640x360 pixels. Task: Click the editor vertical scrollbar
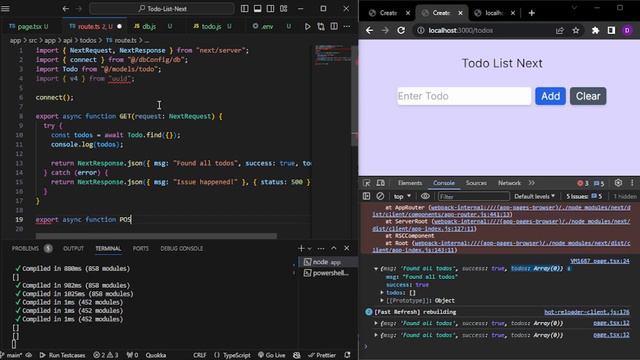[354, 96]
